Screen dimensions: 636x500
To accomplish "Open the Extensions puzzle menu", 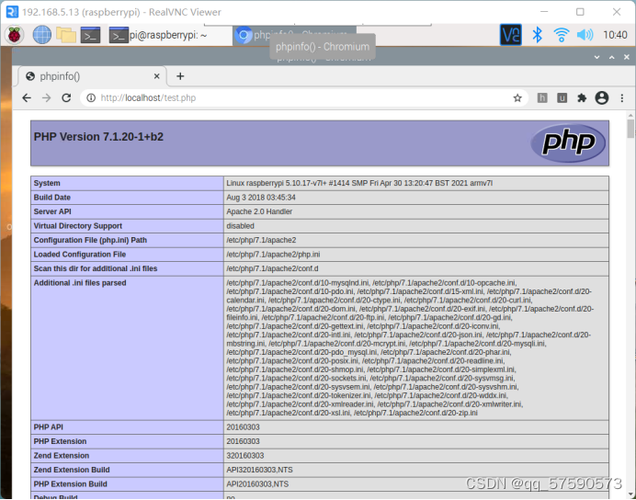I will pos(582,98).
